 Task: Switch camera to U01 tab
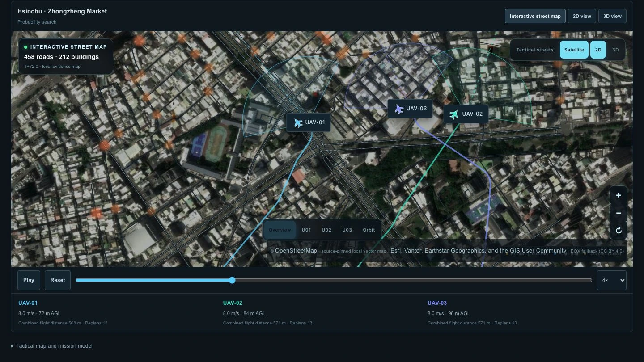(306, 230)
